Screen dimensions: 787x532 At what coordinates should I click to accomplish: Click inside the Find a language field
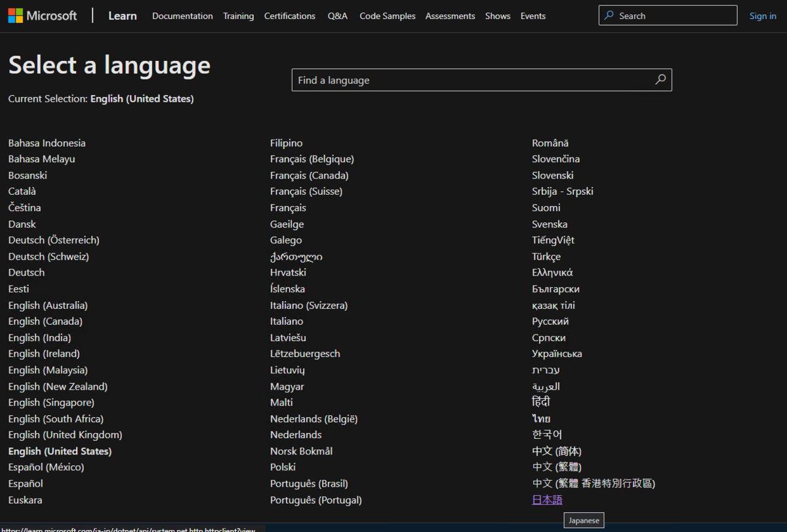tap(459, 79)
